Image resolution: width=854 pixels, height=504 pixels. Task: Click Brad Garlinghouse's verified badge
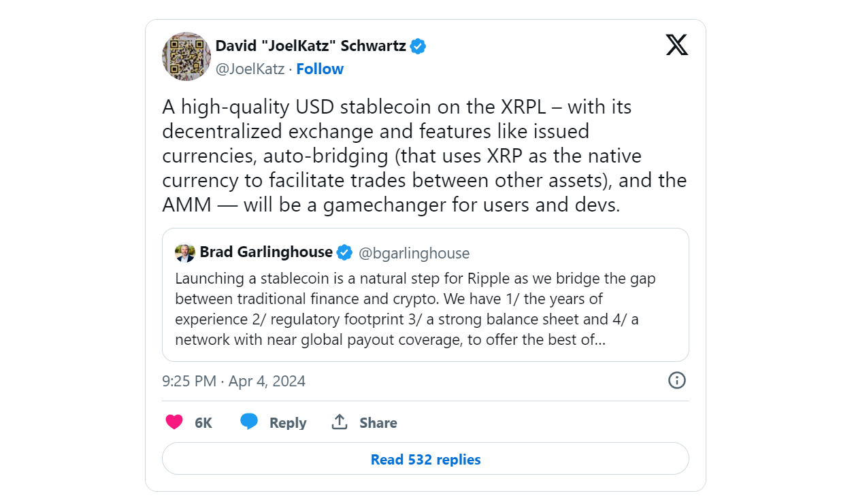click(x=345, y=253)
